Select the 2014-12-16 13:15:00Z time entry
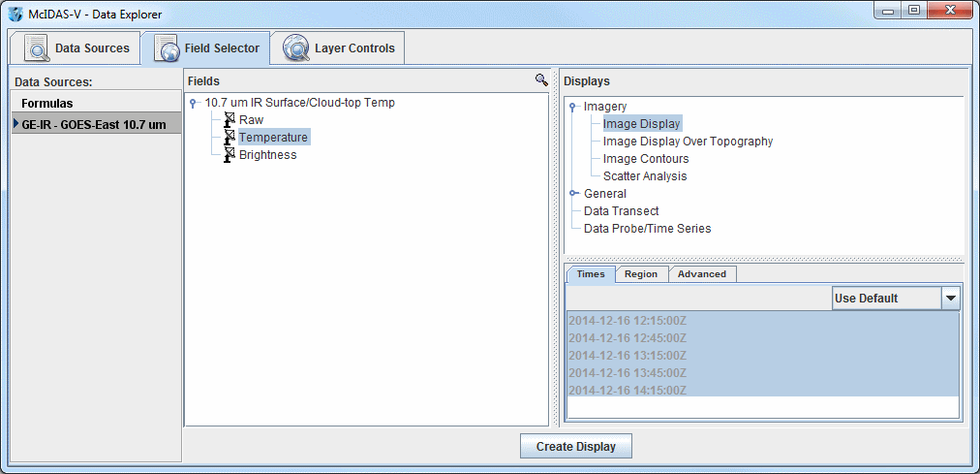 point(627,355)
